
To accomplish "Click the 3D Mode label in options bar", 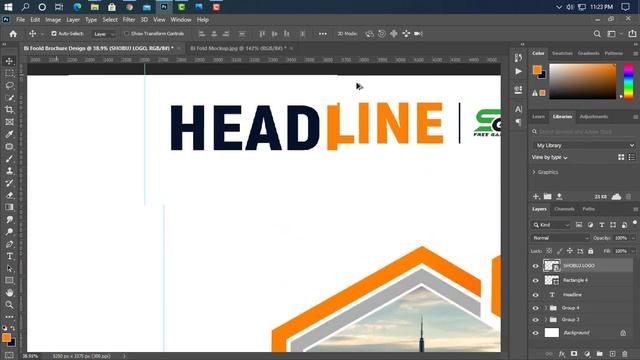I will coord(347,34).
